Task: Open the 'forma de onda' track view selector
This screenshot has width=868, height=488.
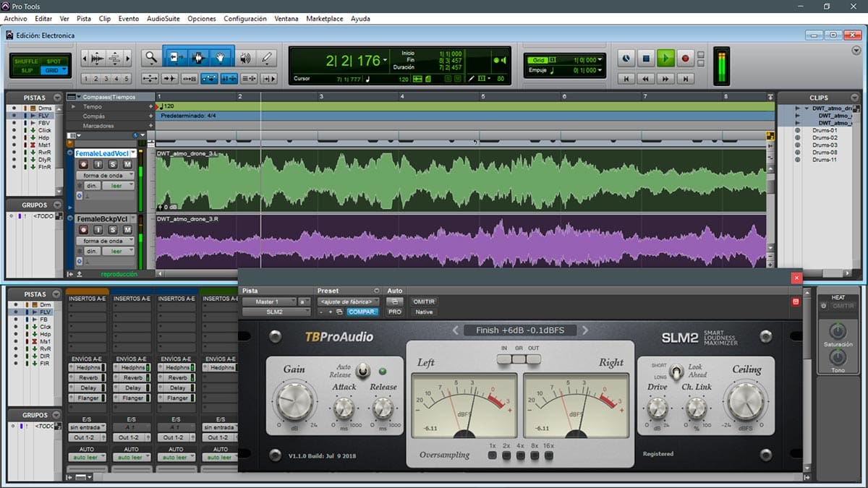Action: coord(106,176)
